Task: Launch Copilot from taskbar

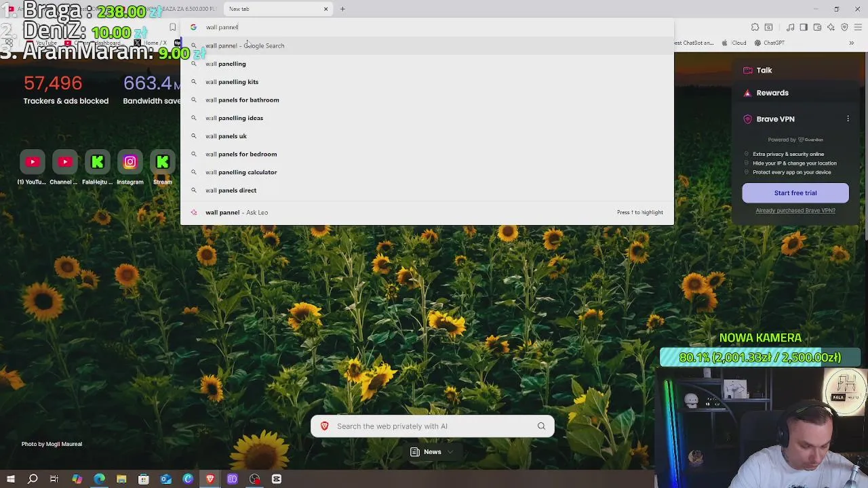Action: click(77, 479)
